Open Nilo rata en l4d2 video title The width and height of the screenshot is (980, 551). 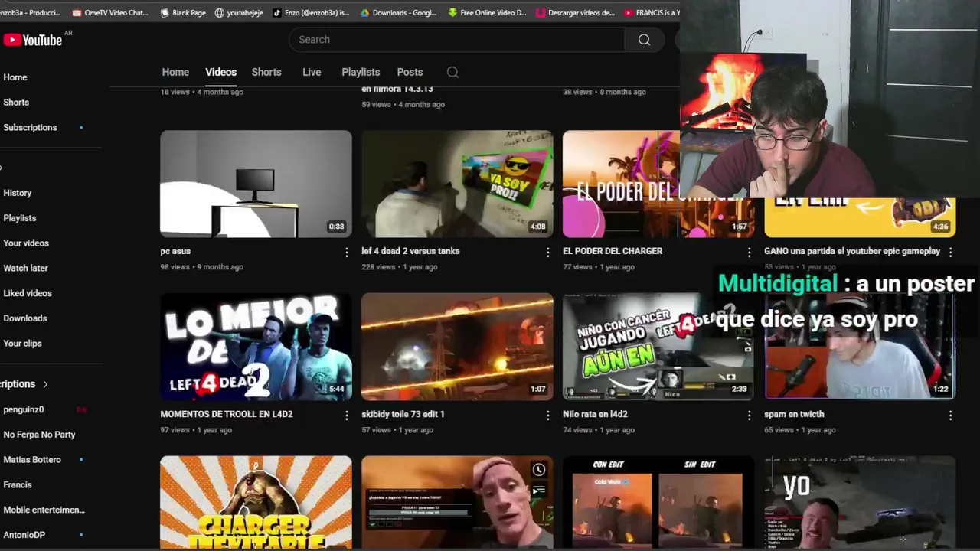pos(595,414)
